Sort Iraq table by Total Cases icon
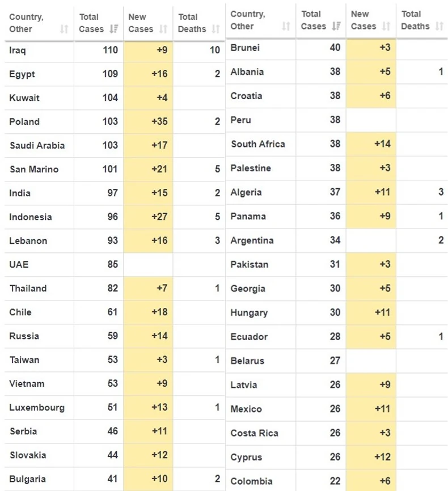This screenshot has width=448, height=491. click(114, 29)
